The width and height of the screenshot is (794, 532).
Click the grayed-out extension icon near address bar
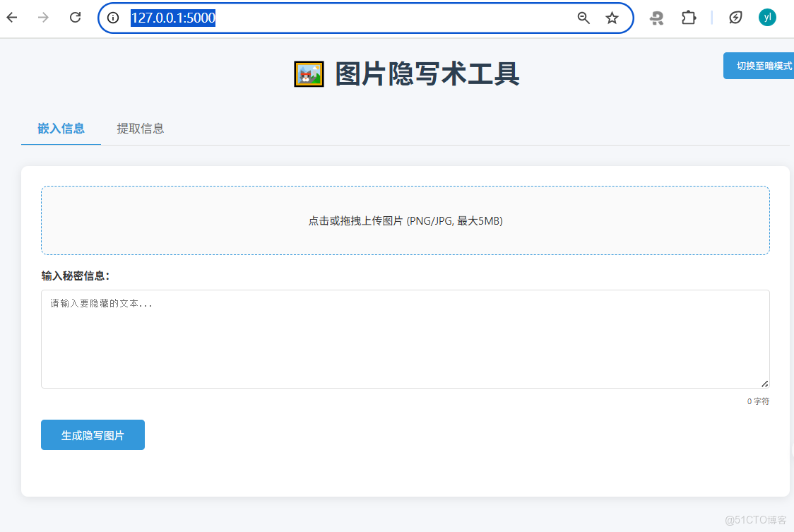coord(657,18)
